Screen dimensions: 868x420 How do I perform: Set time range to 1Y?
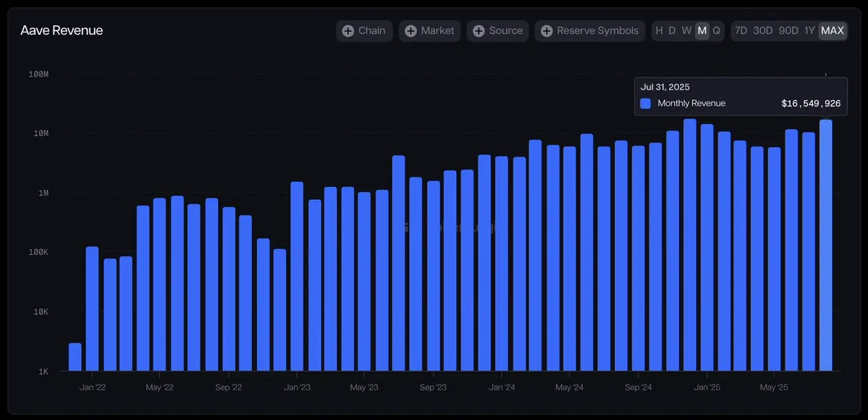[809, 30]
